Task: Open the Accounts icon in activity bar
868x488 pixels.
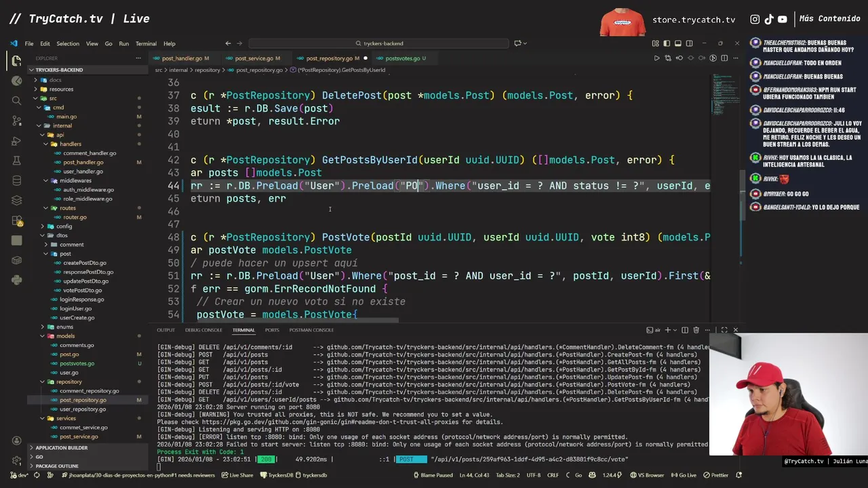Action: tap(16, 441)
